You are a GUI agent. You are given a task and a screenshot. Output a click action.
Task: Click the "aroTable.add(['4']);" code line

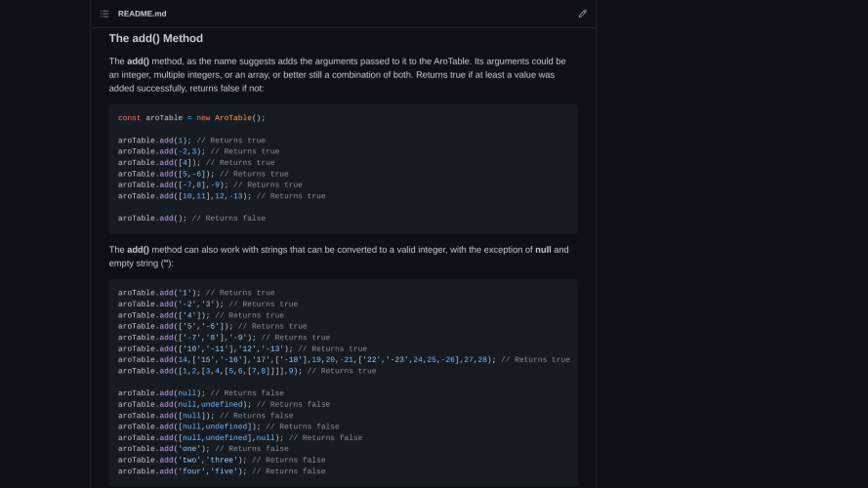(x=201, y=315)
